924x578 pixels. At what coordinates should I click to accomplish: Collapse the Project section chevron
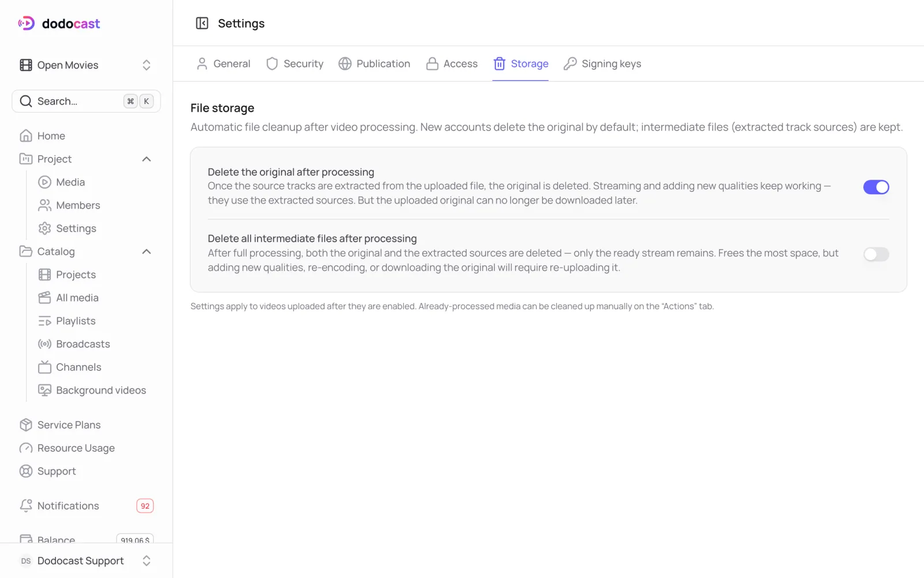click(147, 159)
